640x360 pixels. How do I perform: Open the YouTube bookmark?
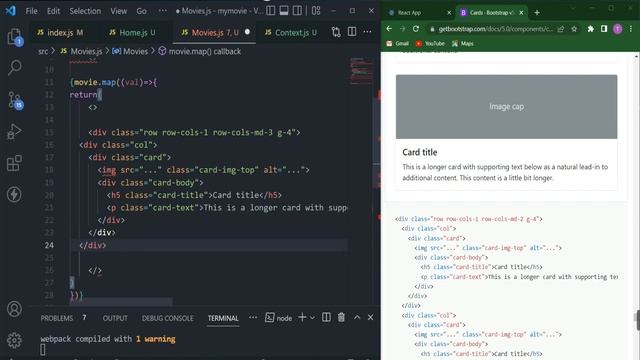pos(430,43)
